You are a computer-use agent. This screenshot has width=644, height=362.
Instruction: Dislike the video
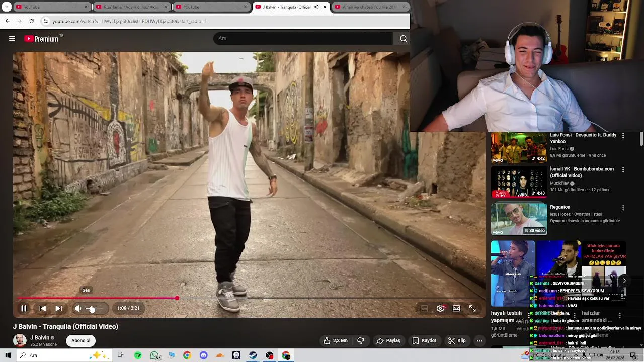click(361, 341)
